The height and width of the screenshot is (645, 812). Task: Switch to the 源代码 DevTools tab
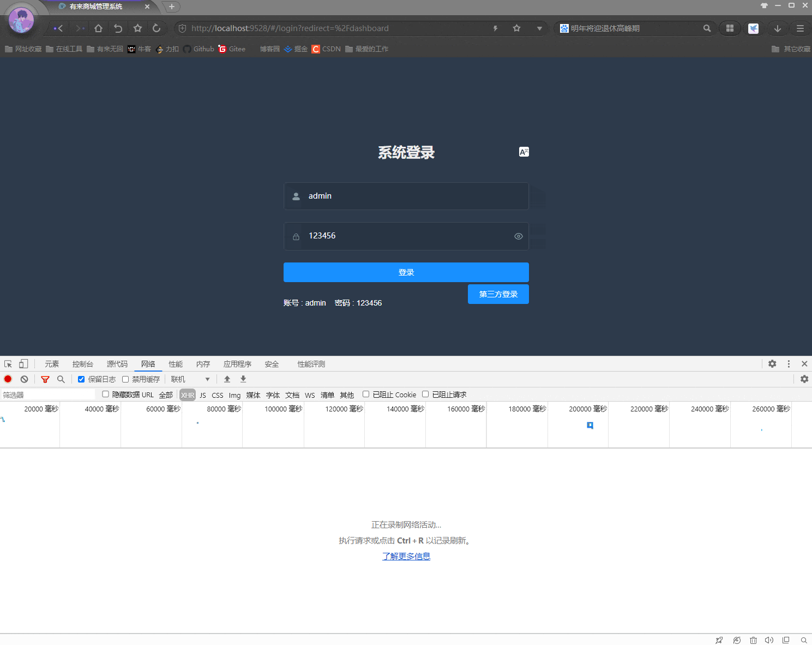117,364
